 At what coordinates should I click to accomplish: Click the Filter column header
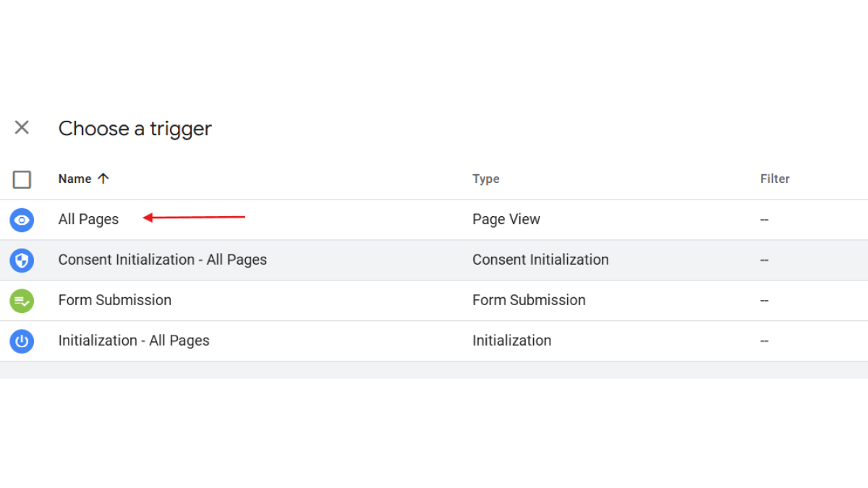point(775,179)
